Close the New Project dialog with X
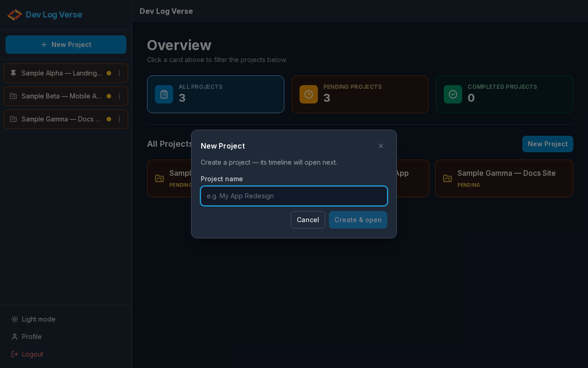Screen dimensions: 588x368 coord(381,146)
